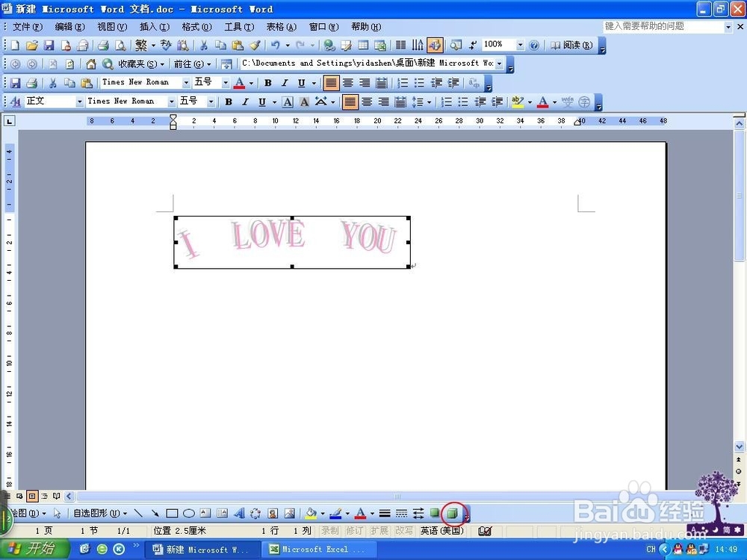This screenshot has width=747, height=560.
Task: Create a new blank document
Action: (x=15, y=46)
